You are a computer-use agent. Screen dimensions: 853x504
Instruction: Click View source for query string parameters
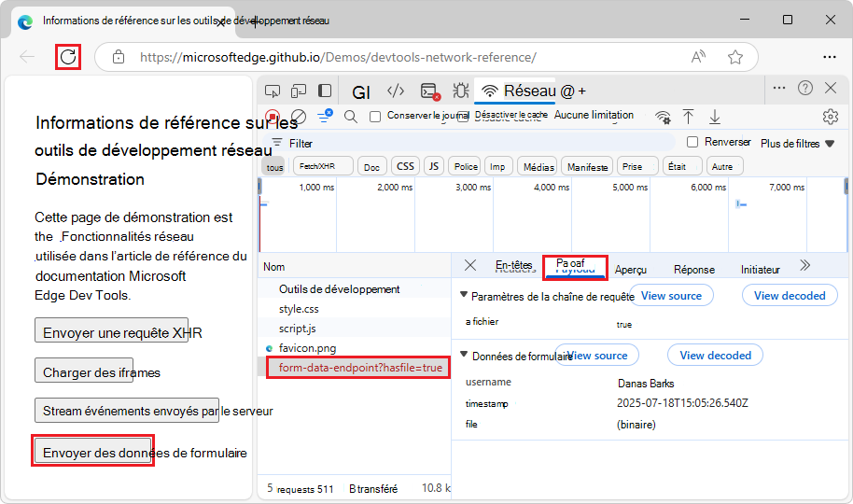point(671,296)
